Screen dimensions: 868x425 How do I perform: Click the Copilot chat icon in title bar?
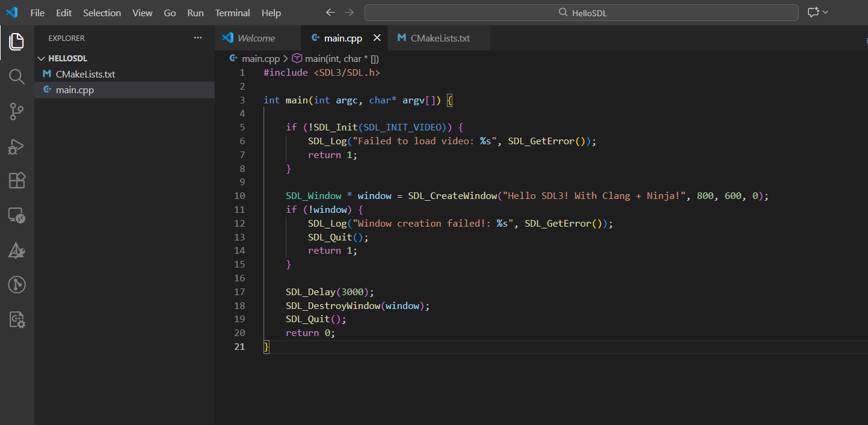click(813, 13)
